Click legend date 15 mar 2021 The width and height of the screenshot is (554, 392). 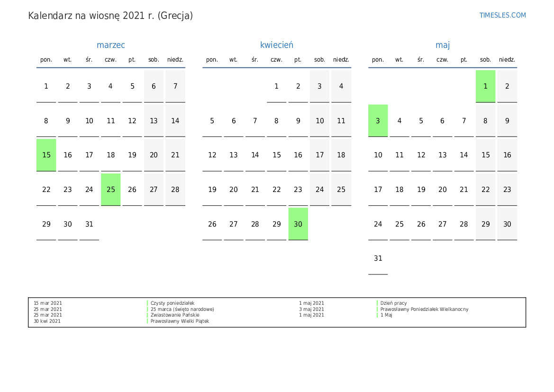[x=48, y=303]
